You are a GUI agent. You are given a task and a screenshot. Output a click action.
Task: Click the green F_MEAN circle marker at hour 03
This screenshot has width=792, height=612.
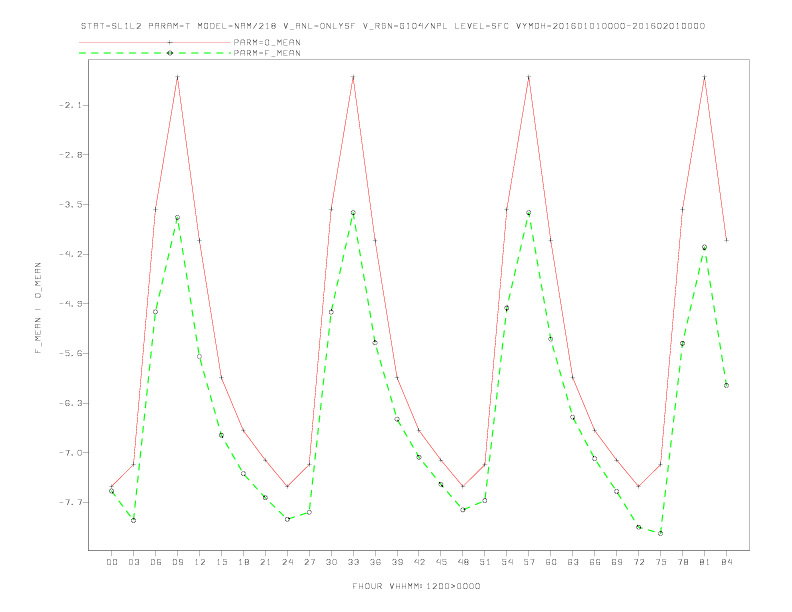133,520
